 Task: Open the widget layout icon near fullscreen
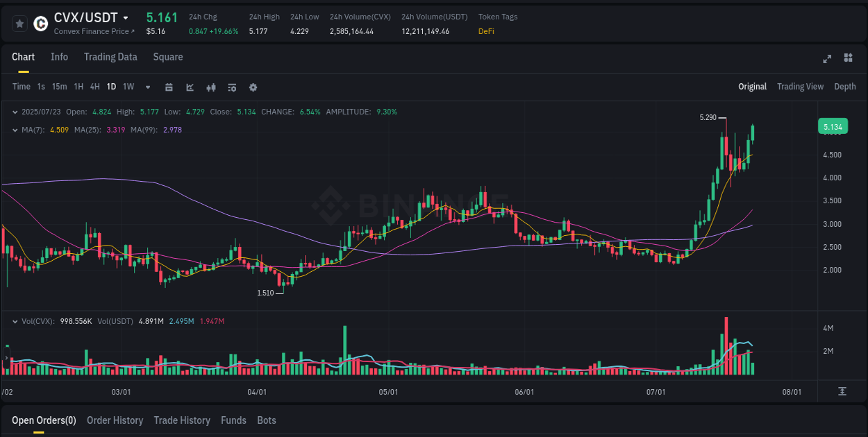click(x=848, y=59)
